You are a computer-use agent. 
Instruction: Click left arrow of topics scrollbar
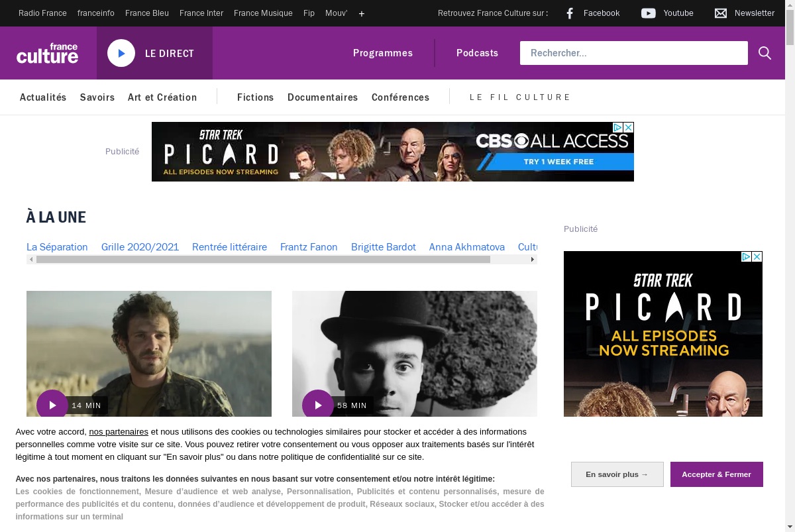(x=31, y=260)
